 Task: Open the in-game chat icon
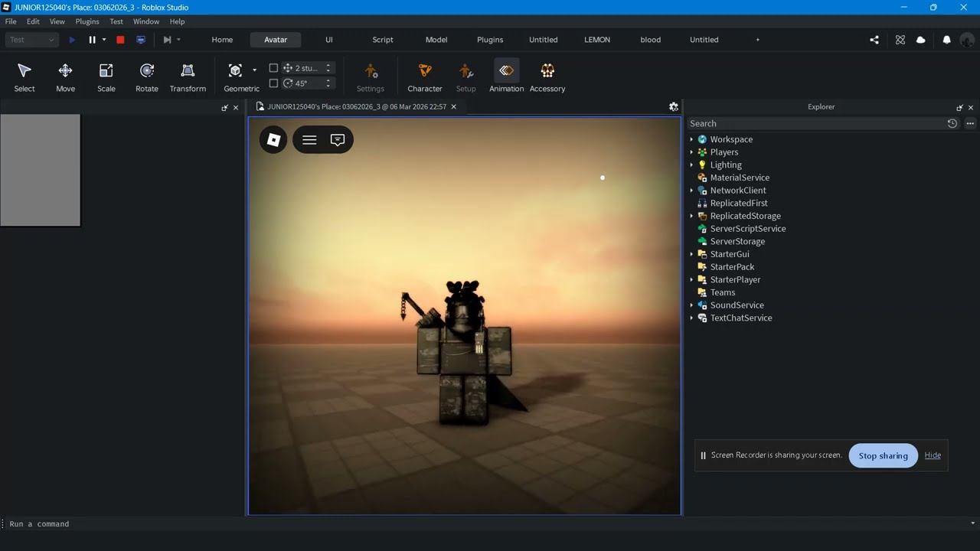pyautogui.click(x=338, y=139)
